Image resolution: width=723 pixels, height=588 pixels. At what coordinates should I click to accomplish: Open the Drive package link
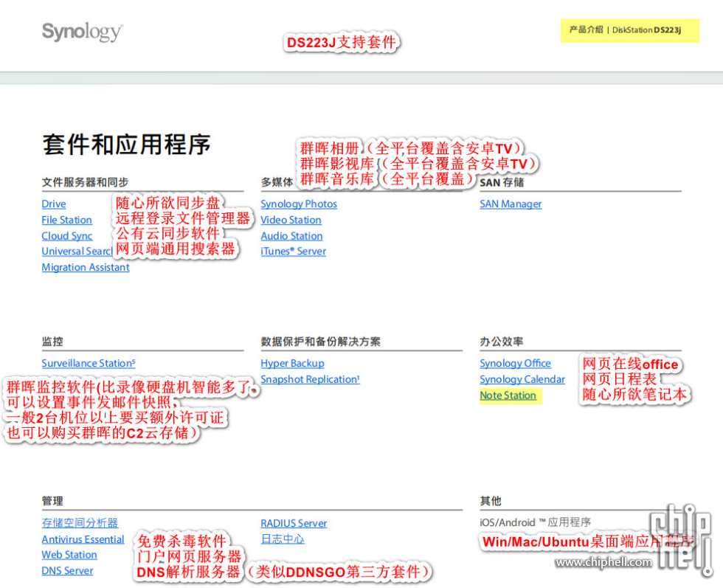54,204
